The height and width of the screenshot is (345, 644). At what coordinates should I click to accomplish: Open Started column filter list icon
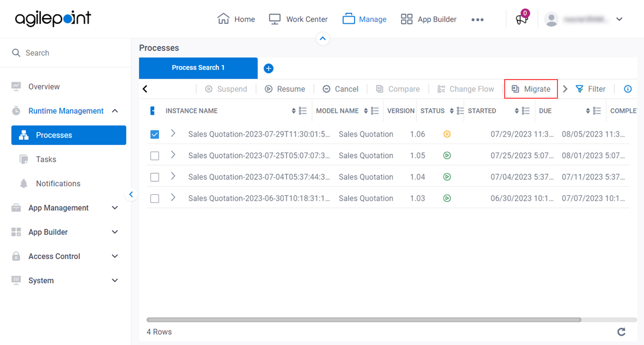pos(526,111)
